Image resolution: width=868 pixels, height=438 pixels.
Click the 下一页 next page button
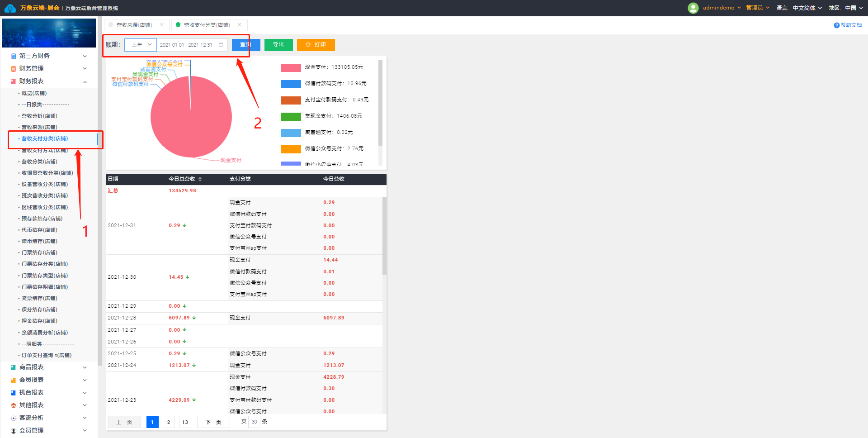point(213,422)
